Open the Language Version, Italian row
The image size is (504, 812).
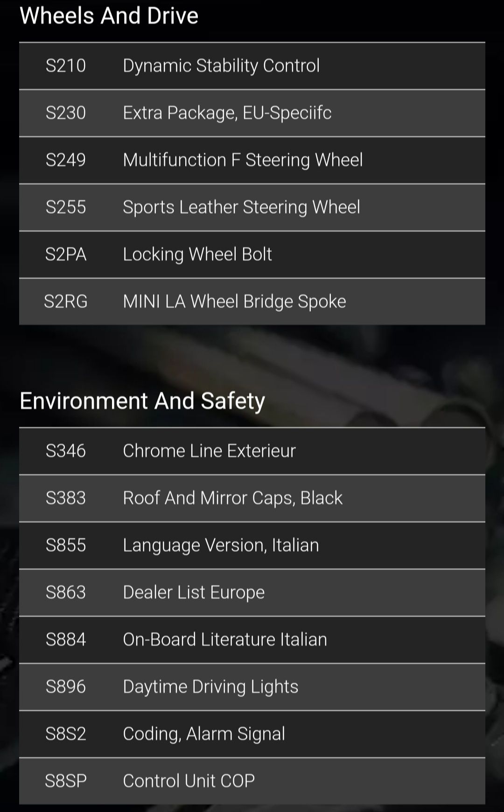(x=252, y=545)
